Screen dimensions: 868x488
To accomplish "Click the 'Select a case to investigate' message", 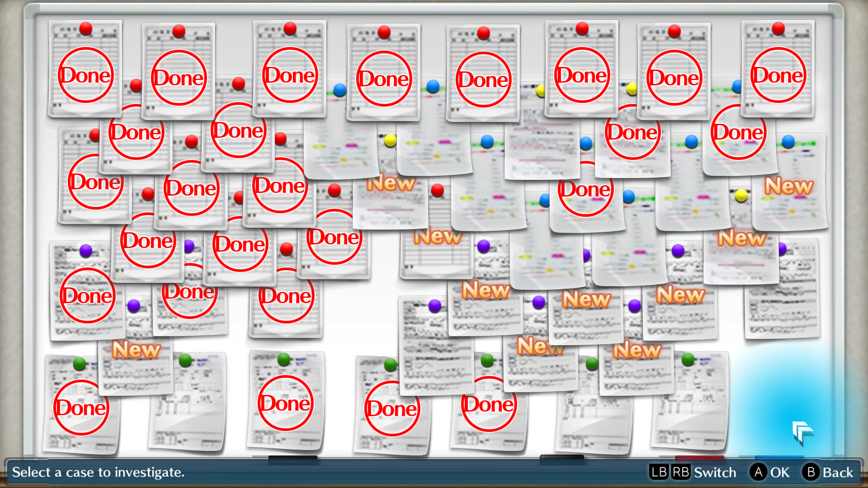I will click(x=98, y=473).
